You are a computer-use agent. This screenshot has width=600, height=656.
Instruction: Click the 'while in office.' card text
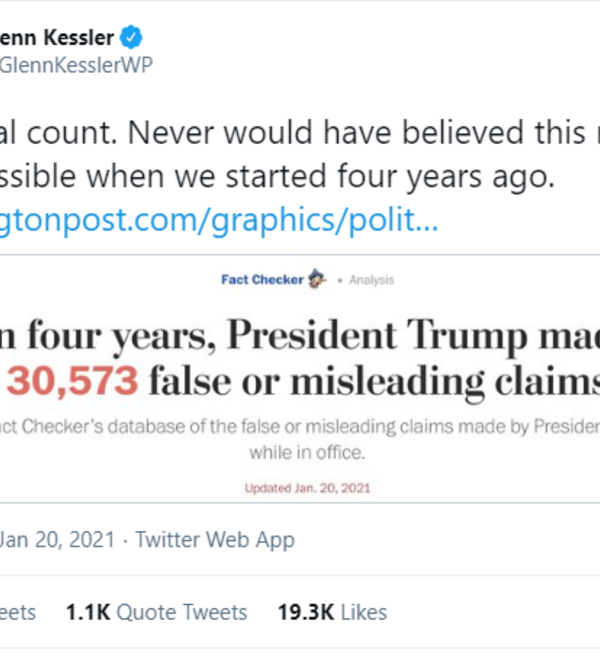click(x=299, y=451)
